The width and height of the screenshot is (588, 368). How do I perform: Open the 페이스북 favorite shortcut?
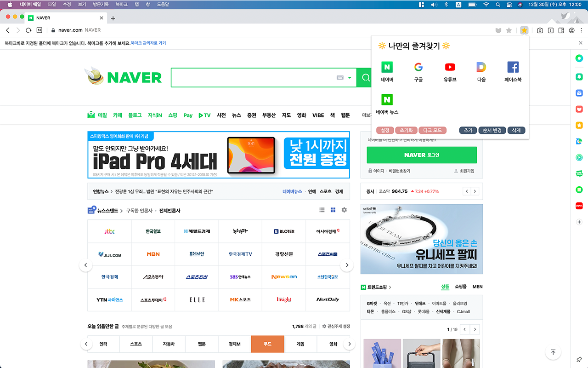(513, 72)
